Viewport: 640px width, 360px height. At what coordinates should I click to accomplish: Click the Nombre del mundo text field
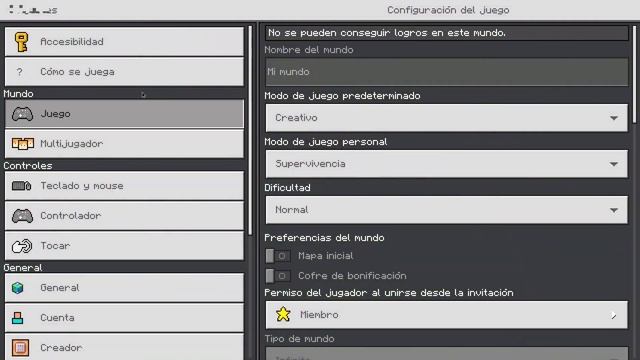(x=447, y=72)
